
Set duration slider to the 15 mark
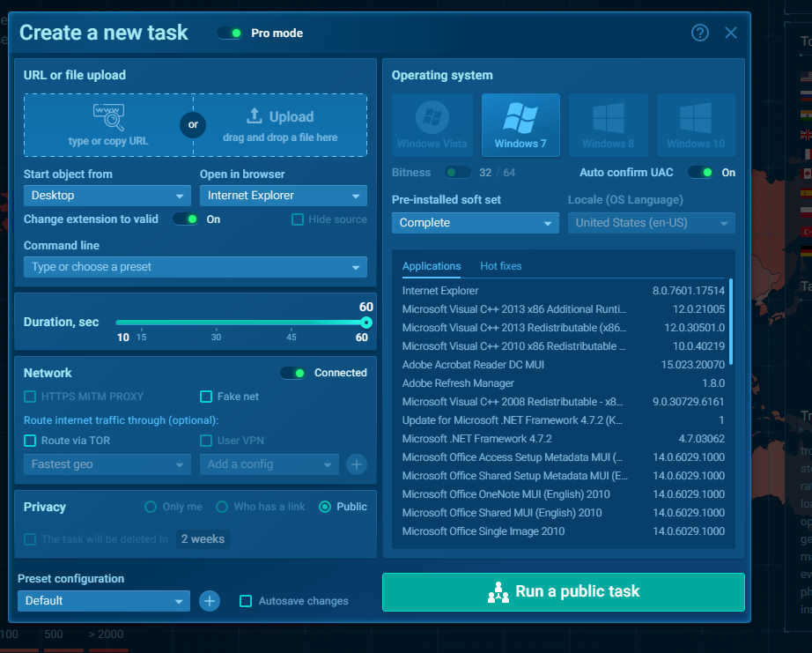click(142, 338)
